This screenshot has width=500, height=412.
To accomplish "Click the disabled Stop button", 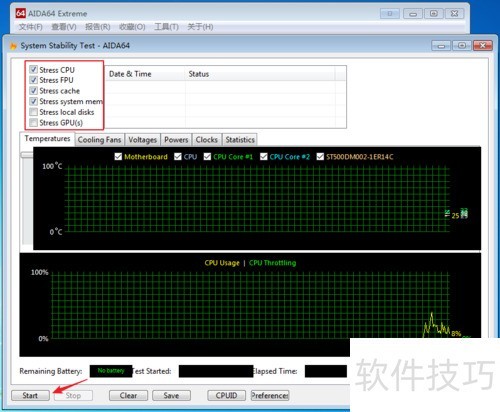I will tap(73, 396).
